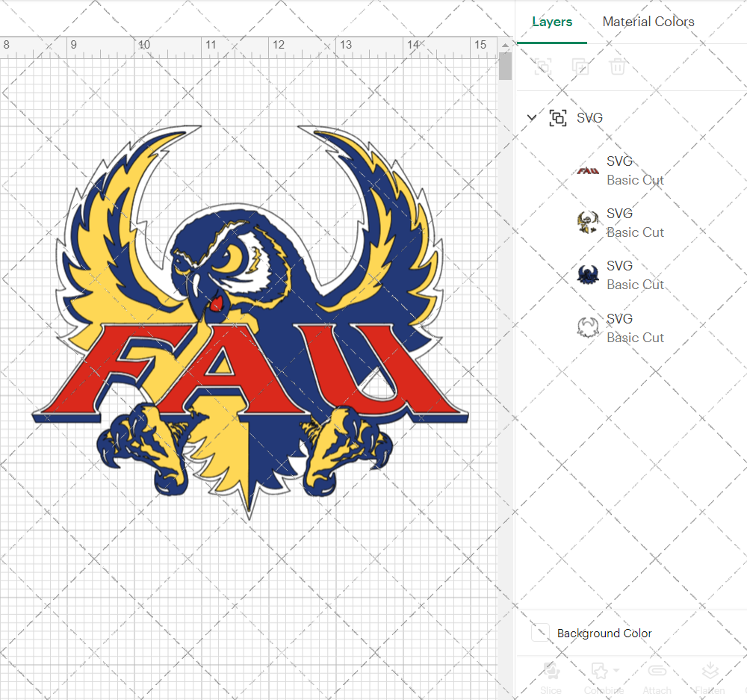The image size is (747, 700).
Task: Click the vertical canvas scrollbar thumb
Action: click(x=505, y=66)
